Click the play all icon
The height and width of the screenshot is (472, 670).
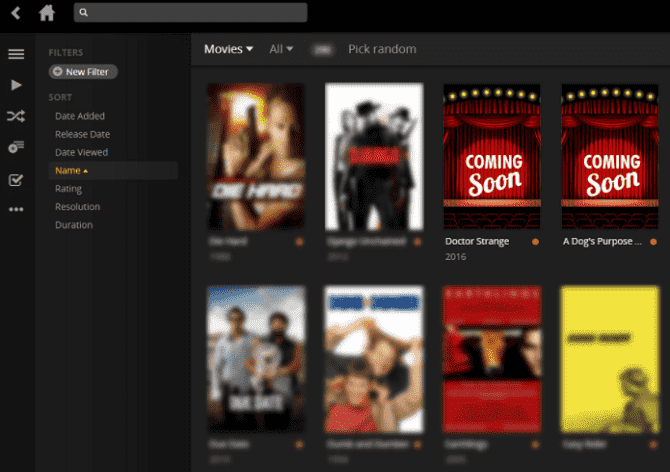[x=16, y=85]
